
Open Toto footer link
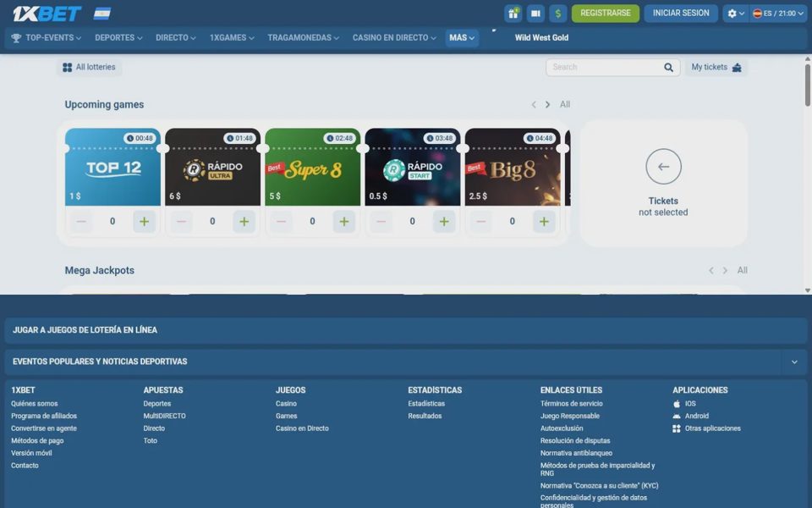point(151,441)
